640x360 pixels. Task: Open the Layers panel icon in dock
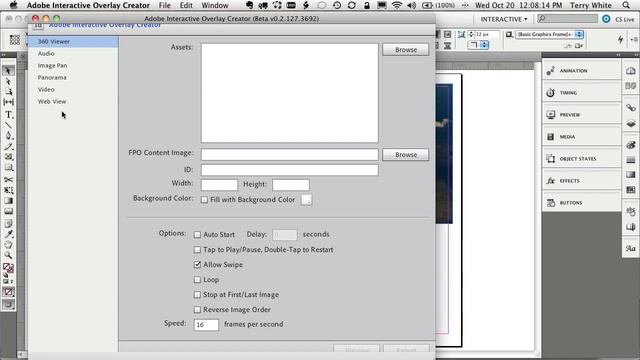[x=631, y=123]
